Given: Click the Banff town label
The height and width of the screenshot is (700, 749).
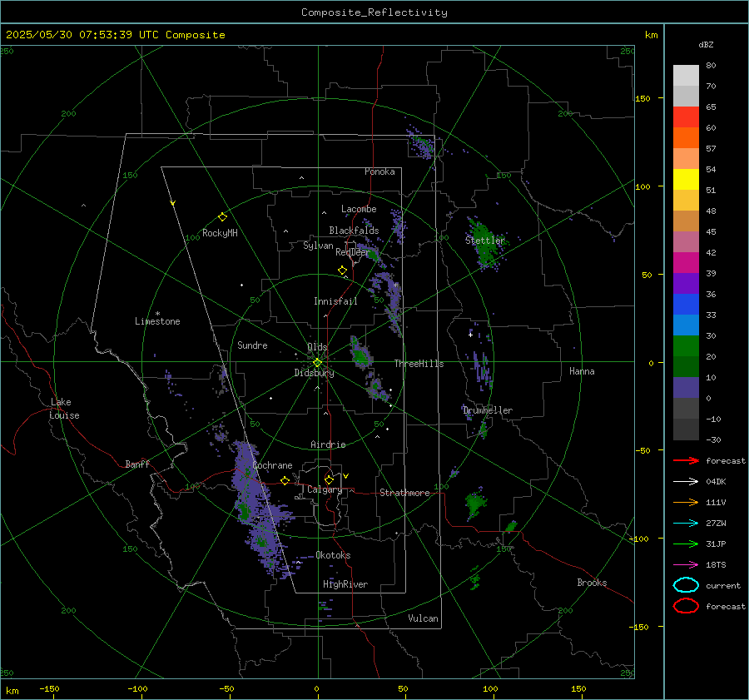Looking at the screenshot, I should point(137,464).
